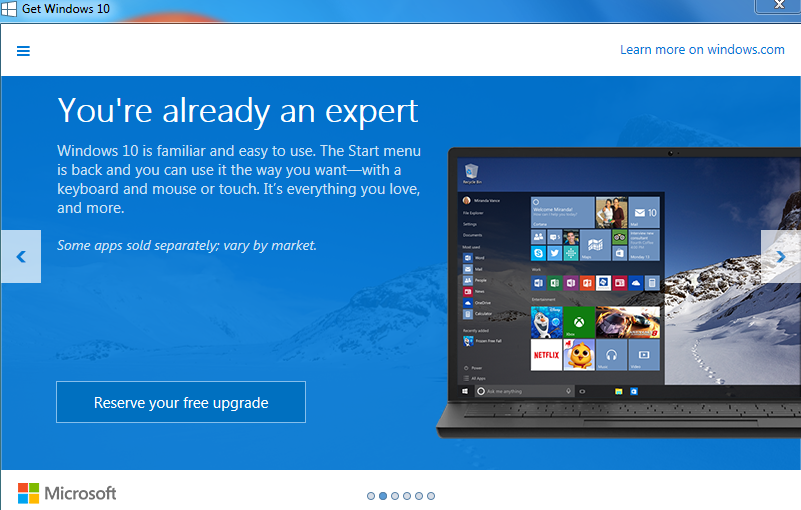The width and height of the screenshot is (801, 510).
Task: Click "Some apps sold separately; vary by market." text
Action: pyautogui.click(x=187, y=245)
